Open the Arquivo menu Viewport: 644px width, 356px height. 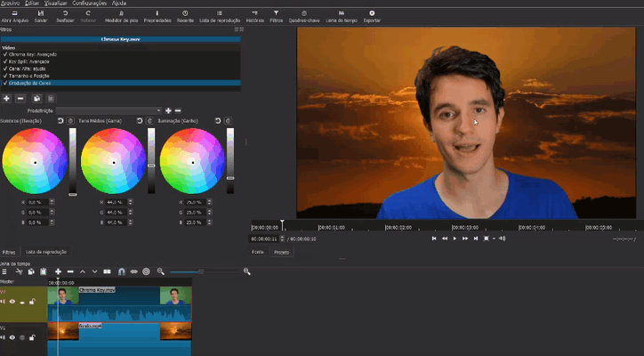[10, 3]
